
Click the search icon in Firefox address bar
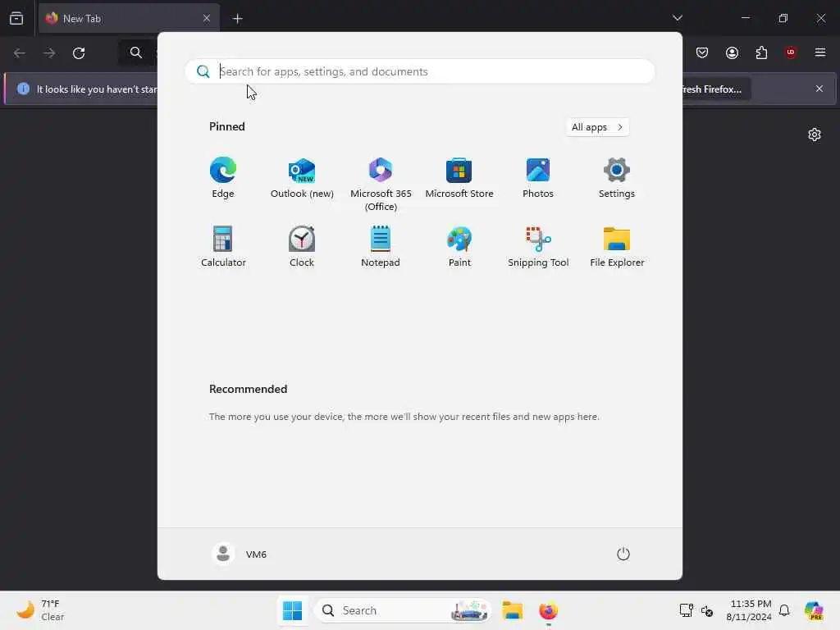tap(136, 52)
